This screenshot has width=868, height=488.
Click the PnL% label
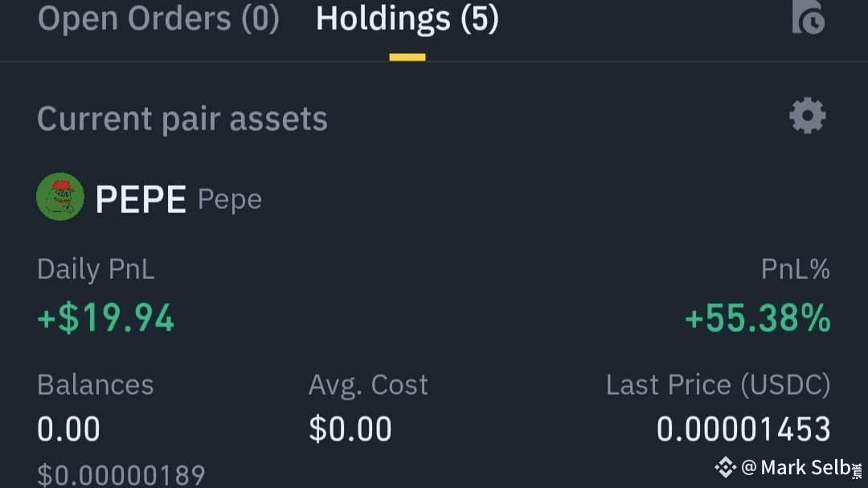coord(796,269)
